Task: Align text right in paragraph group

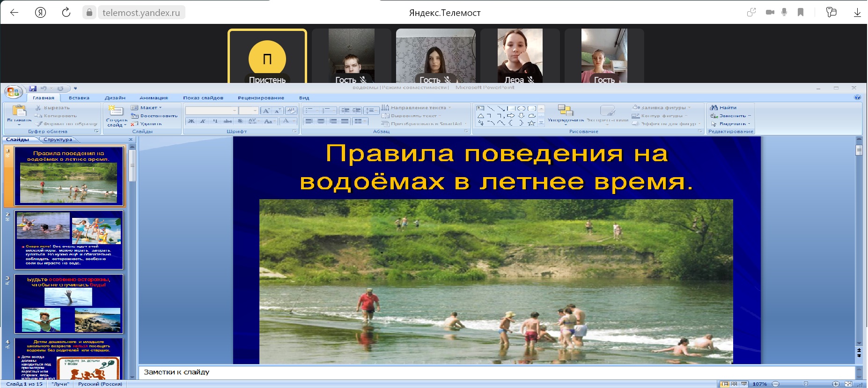Action: [333, 121]
